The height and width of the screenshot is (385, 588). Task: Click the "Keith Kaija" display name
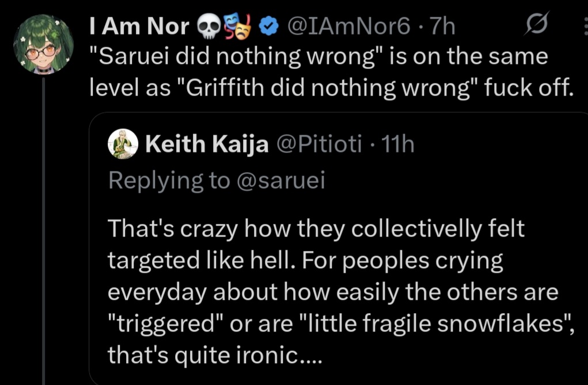[x=207, y=144]
